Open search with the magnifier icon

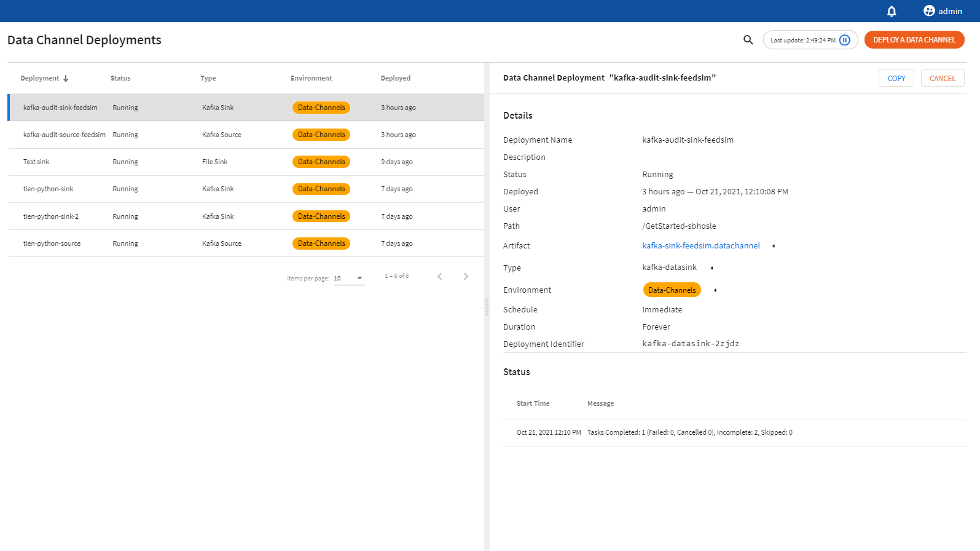pyautogui.click(x=748, y=40)
